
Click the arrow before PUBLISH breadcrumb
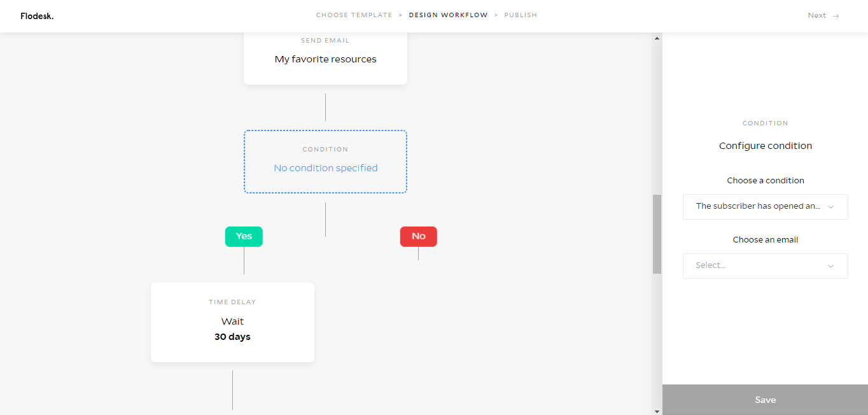click(496, 15)
